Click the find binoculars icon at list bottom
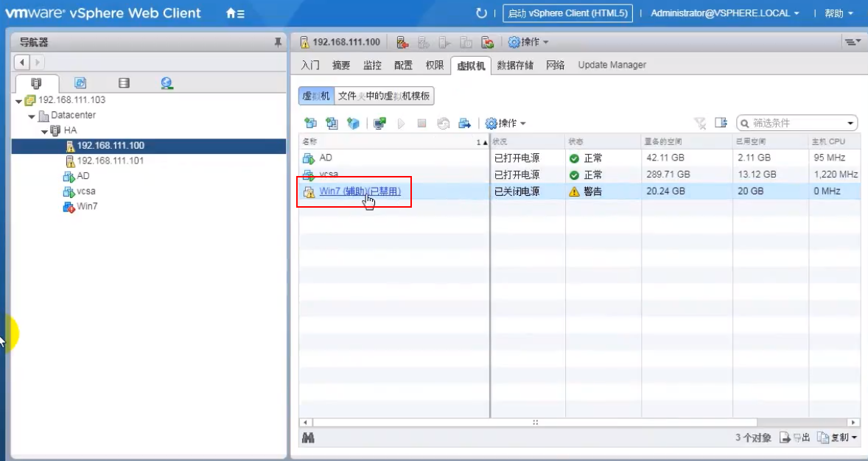The image size is (868, 461). click(308, 437)
